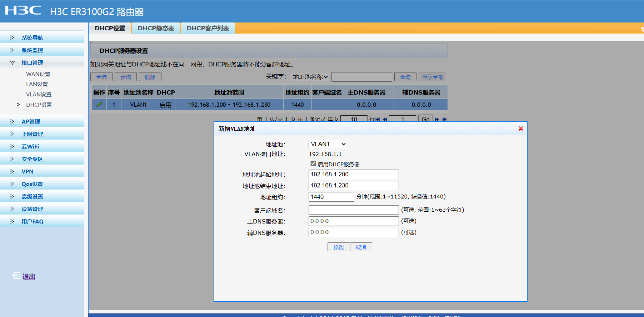Go to the last page of records

click(445, 119)
